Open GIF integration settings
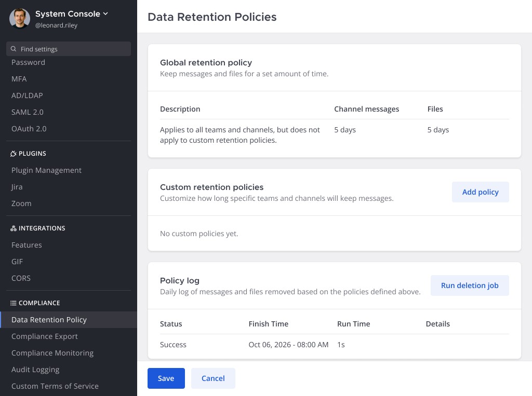 (x=17, y=262)
